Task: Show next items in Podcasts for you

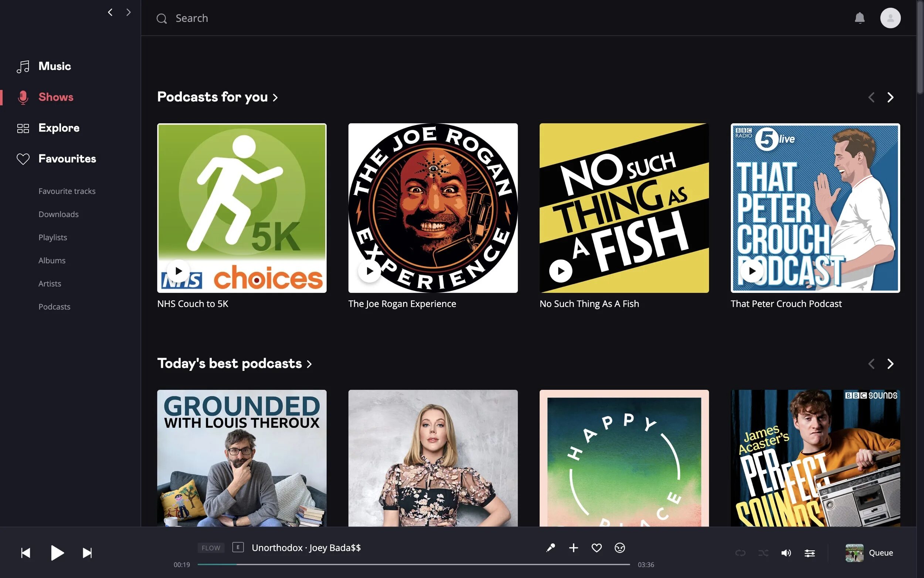Action: 890,97
